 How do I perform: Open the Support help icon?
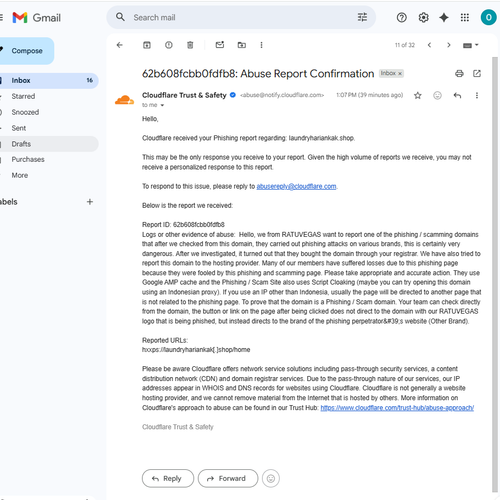[x=402, y=17]
